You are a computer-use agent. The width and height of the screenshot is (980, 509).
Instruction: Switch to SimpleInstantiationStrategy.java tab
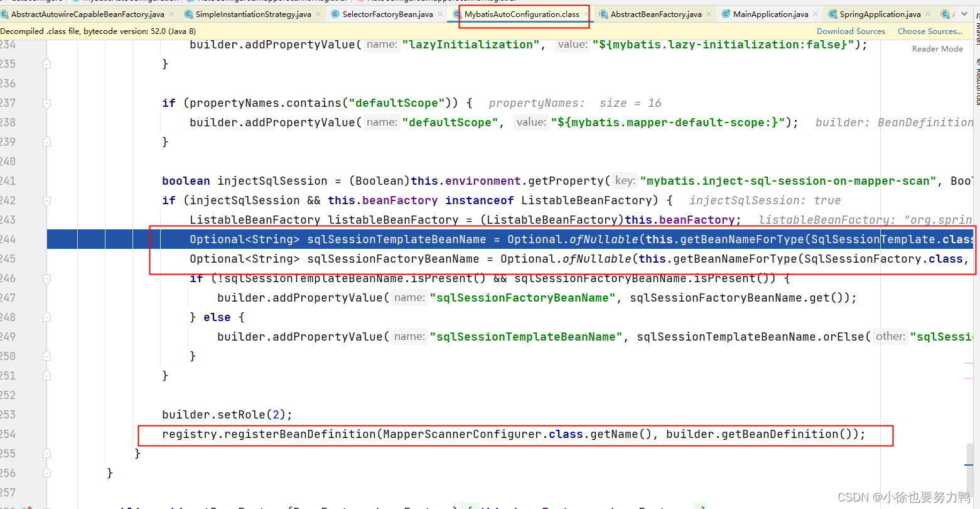tap(253, 14)
